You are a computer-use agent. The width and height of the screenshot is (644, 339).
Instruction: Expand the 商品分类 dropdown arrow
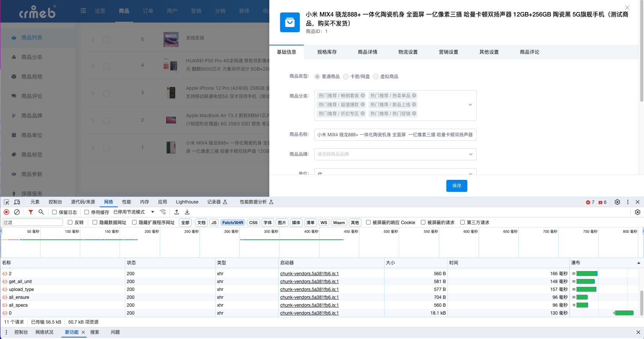click(x=470, y=105)
